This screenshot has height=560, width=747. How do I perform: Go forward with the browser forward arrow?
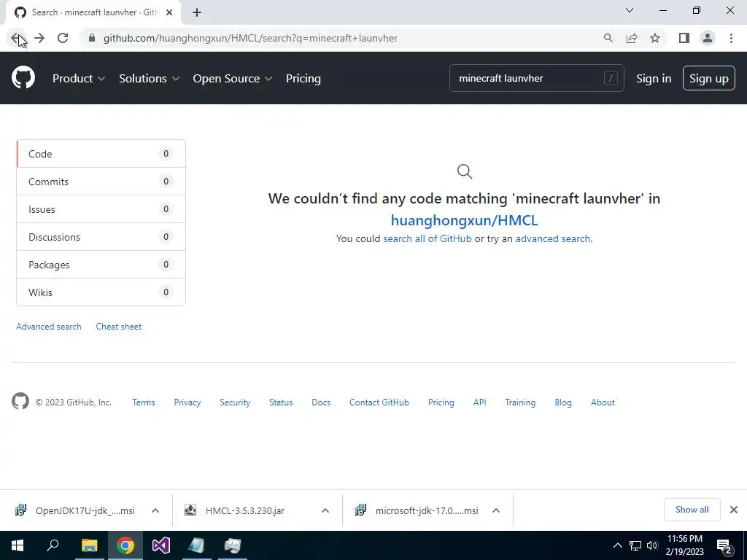tap(39, 38)
